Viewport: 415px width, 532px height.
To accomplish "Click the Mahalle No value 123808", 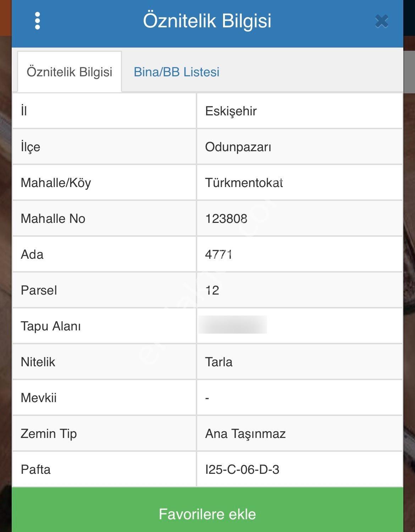I will coord(226,219).
